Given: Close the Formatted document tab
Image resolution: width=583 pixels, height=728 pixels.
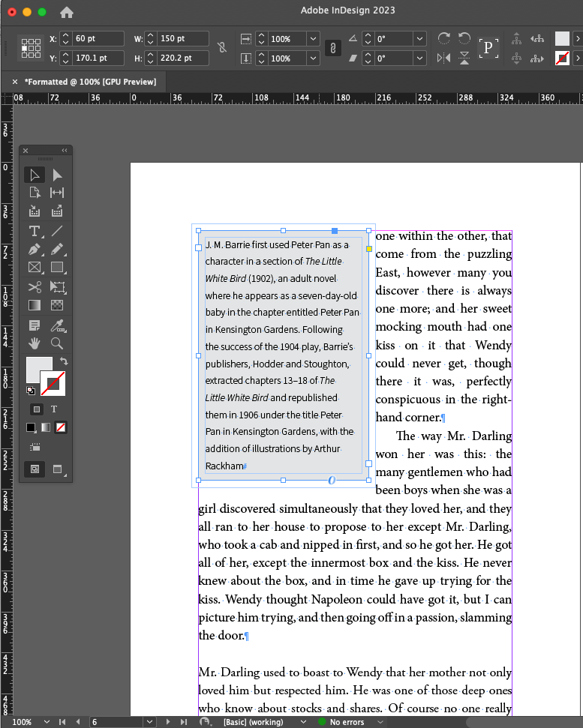Looking at the screenshot, I should coord(15,82).
